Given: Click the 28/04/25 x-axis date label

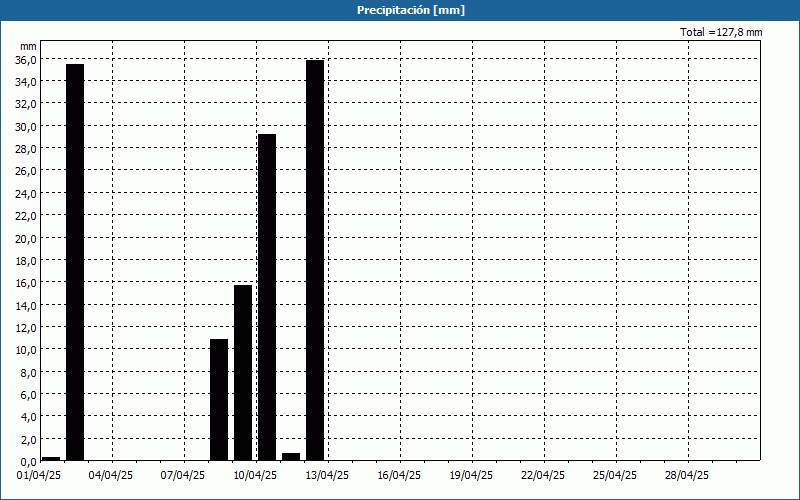Looking at the screenshot, I should (x=687, y=476).
